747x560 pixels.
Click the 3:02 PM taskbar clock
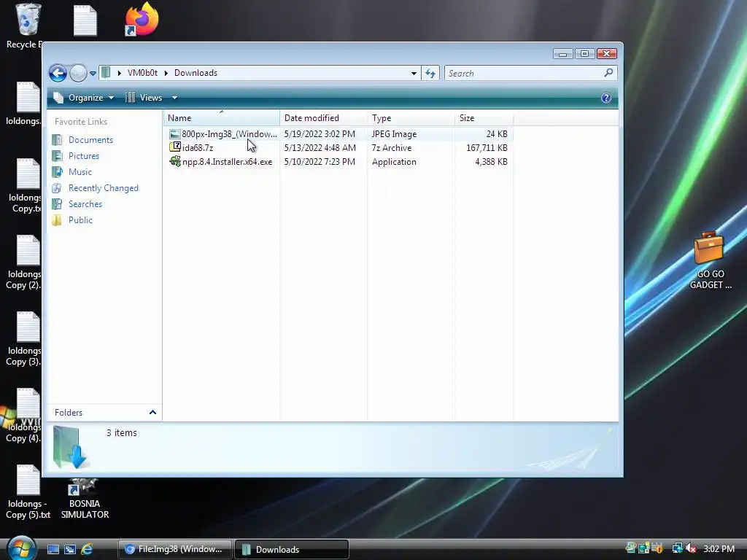[719, 549]
